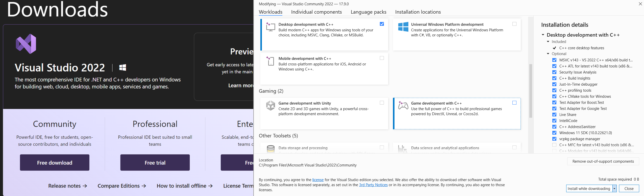Switch to Workloads tab

[270, 12]
